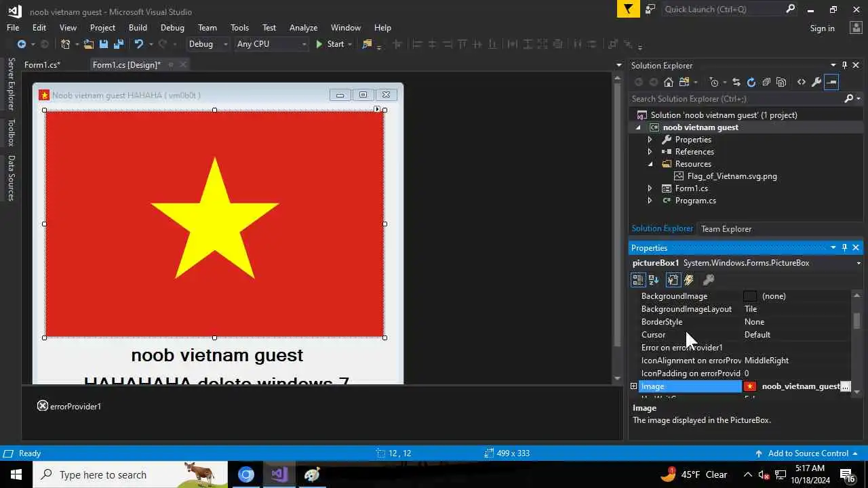Switch to the Team Explorer tab
The height and width of the screenshot is (488, 868).
[x=726, y=229]
